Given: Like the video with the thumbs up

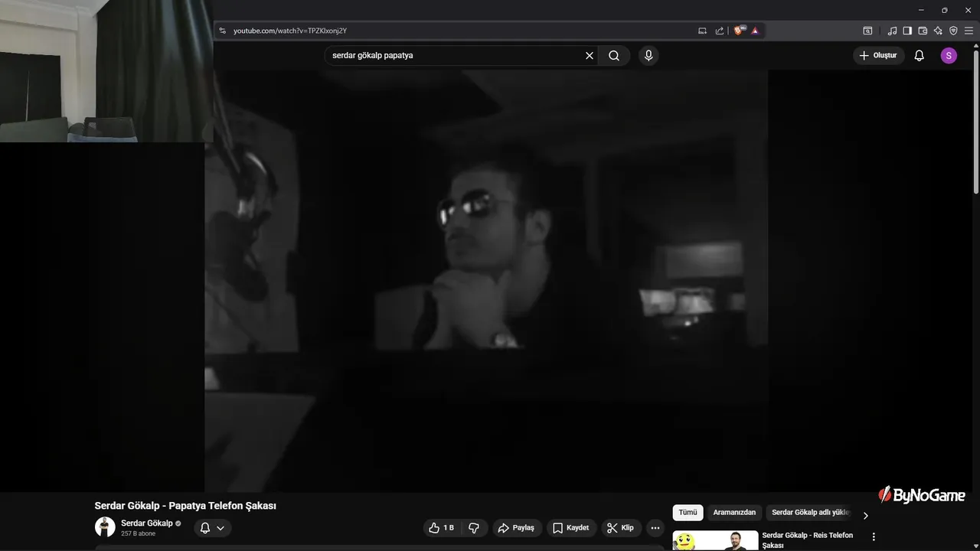Looking at the screenshot, I should (x=442, y=528).
